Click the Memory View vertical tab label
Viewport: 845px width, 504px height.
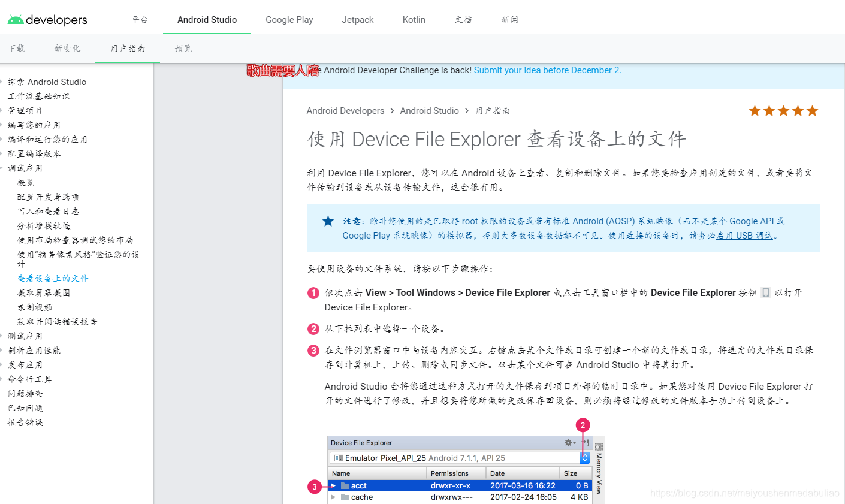click(599, 473)
